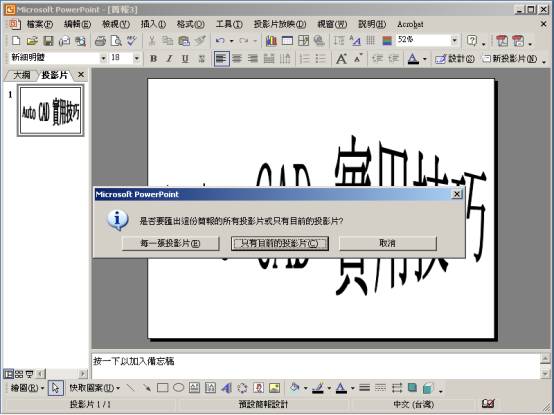
Task: Expand Line Color arrow on drawing toolbar
Action: click(329, 388)
